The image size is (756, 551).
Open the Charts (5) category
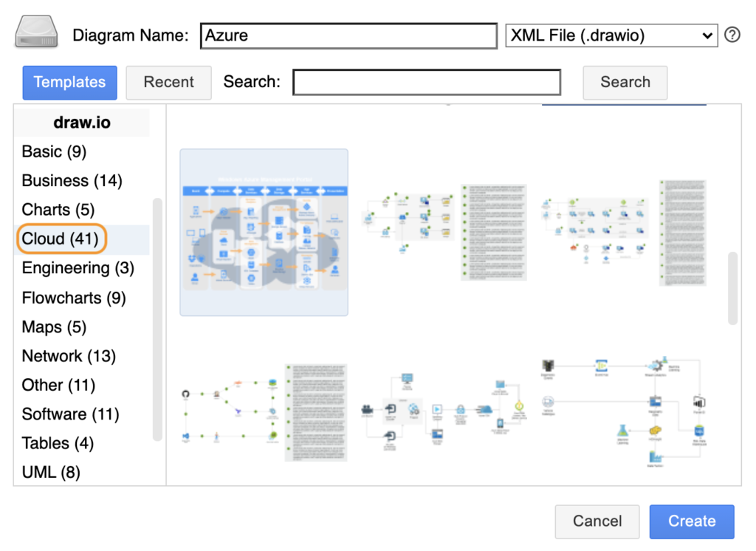[58, 210]
